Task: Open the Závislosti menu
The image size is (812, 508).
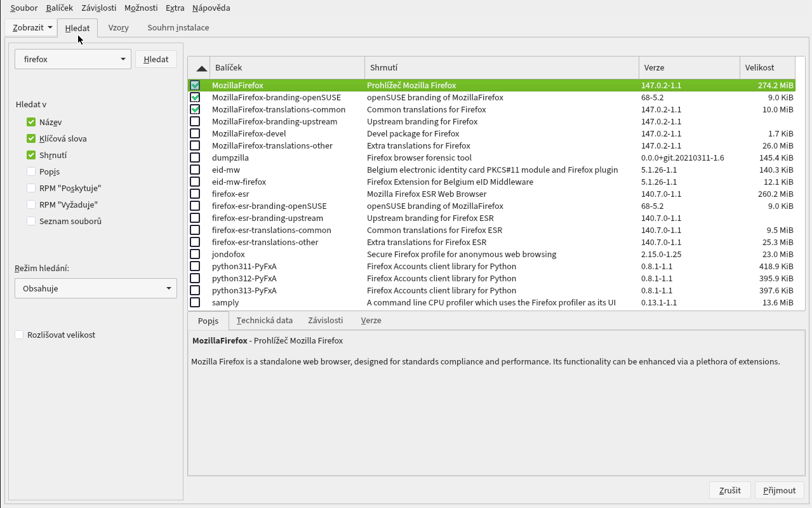Action: (98, 8)
